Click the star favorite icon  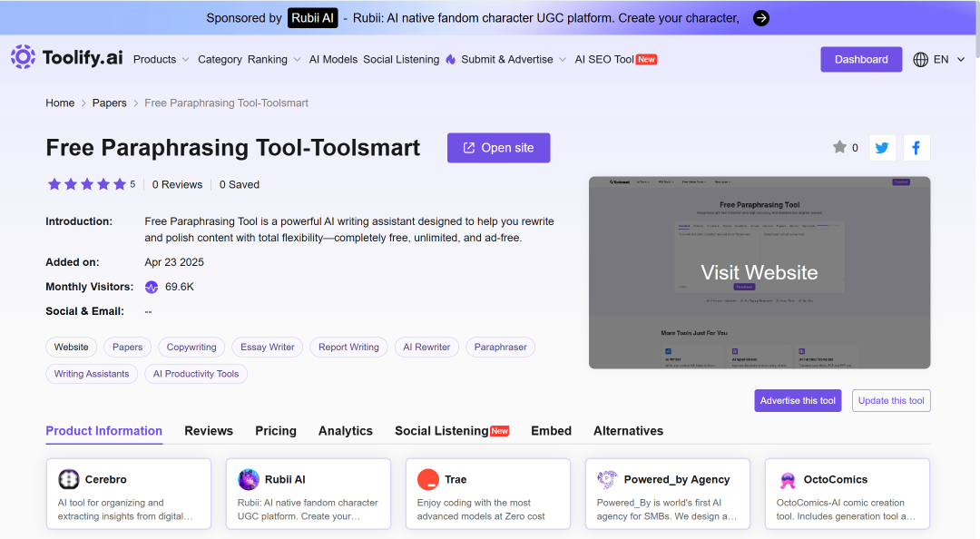point(839,147)
